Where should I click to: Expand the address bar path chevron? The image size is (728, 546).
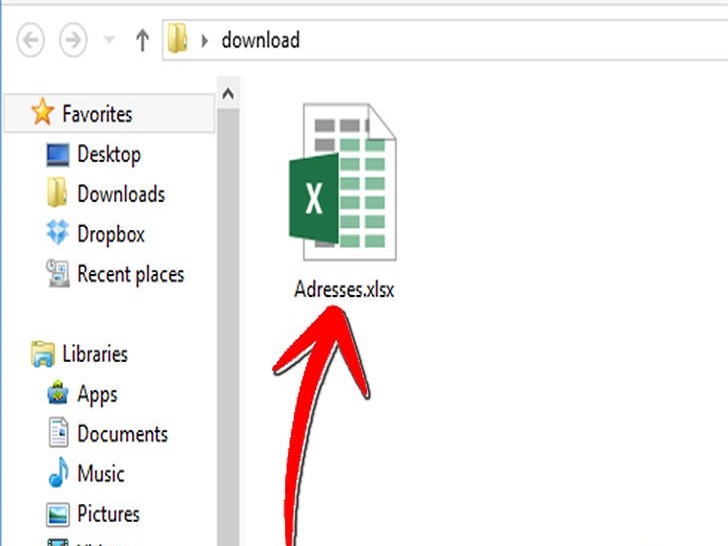[x=204, y=41]
